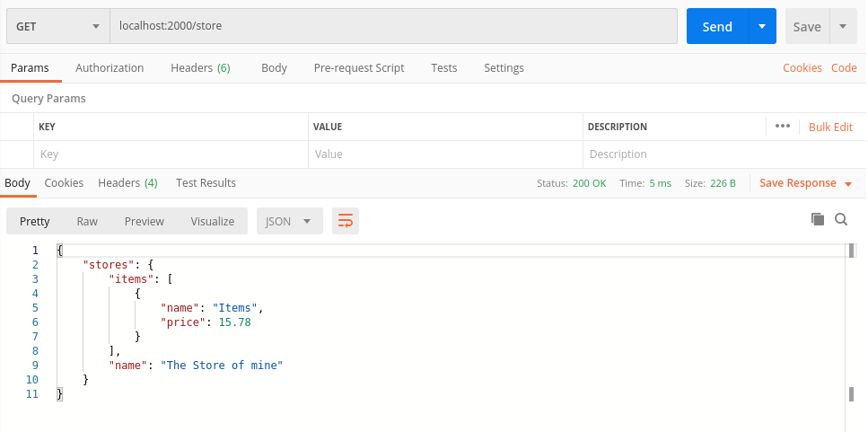Click the Code link
Image resolution: width=868 pixels, height=432 pixels.
(844, 67)
